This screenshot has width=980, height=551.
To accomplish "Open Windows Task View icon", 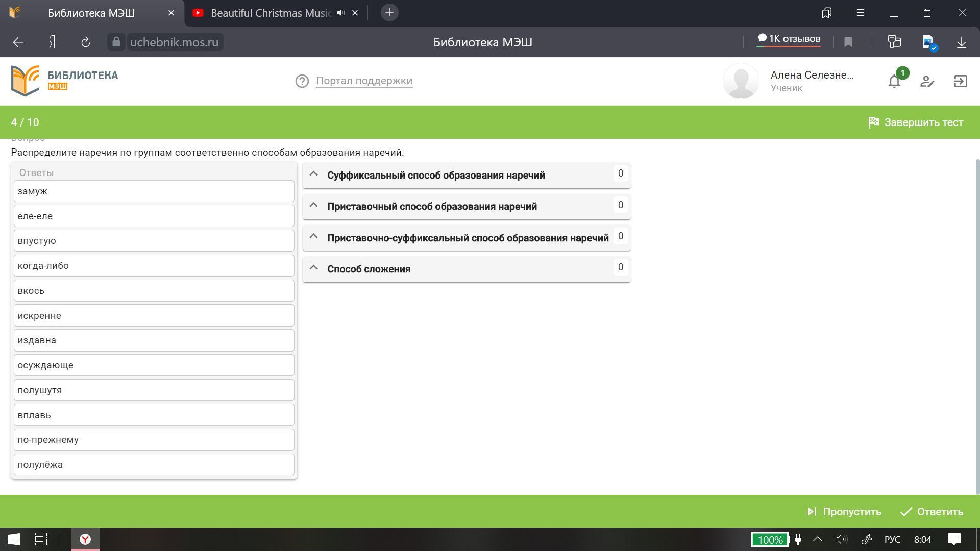I will tap(41, 539).
